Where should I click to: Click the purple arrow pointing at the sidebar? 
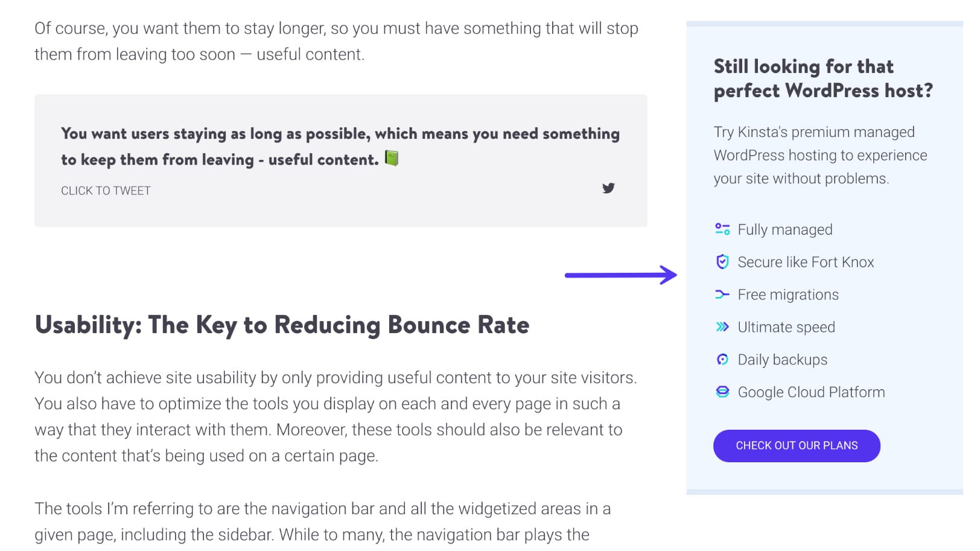click(x=622, y=275)
